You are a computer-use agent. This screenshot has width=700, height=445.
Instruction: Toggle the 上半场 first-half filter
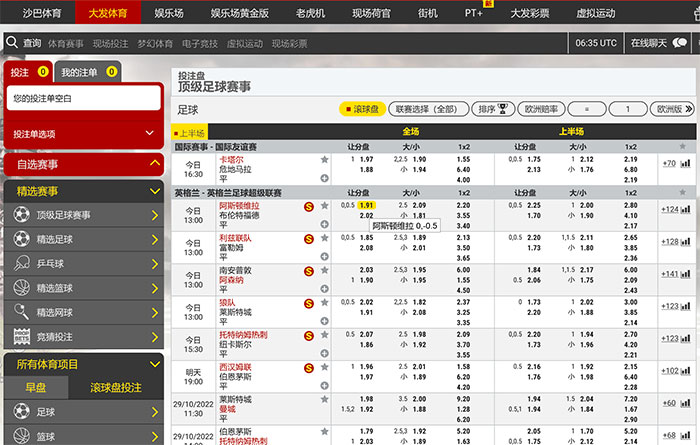[x=189, y=132]
